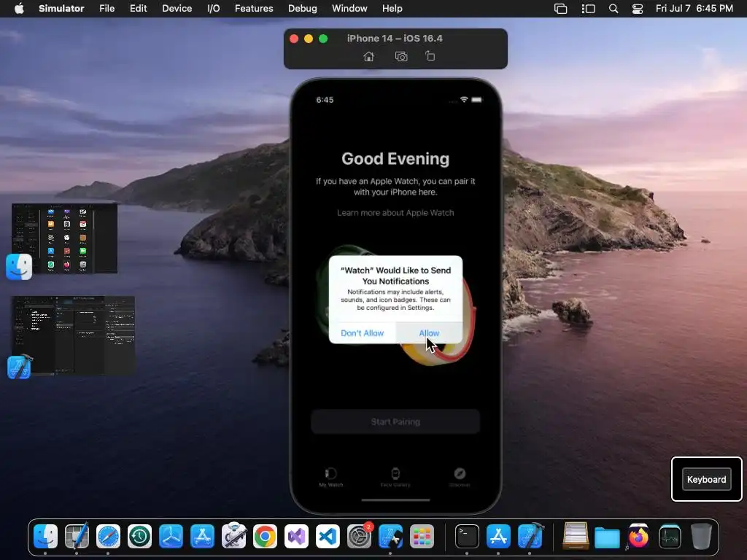Image resolution: width=747 pixels, height=560 pixels.
Task: Open the Edit menu
Action: click(x=138, y=9)
